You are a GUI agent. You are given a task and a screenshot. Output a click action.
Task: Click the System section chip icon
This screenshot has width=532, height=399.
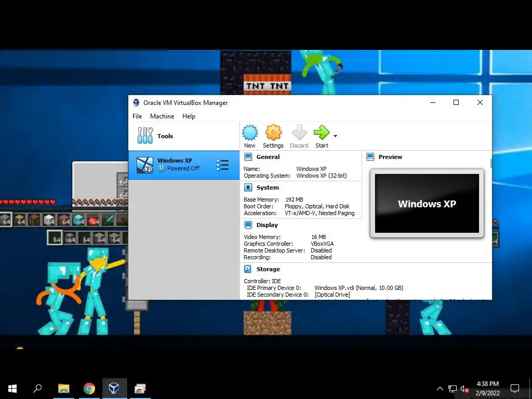click(248, 187)
